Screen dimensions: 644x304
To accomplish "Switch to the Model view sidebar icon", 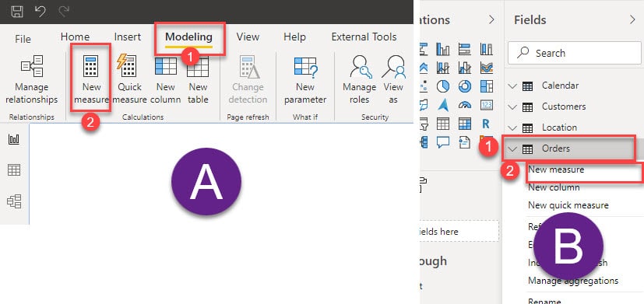I will pyautogui.click(x=14, y=201).
